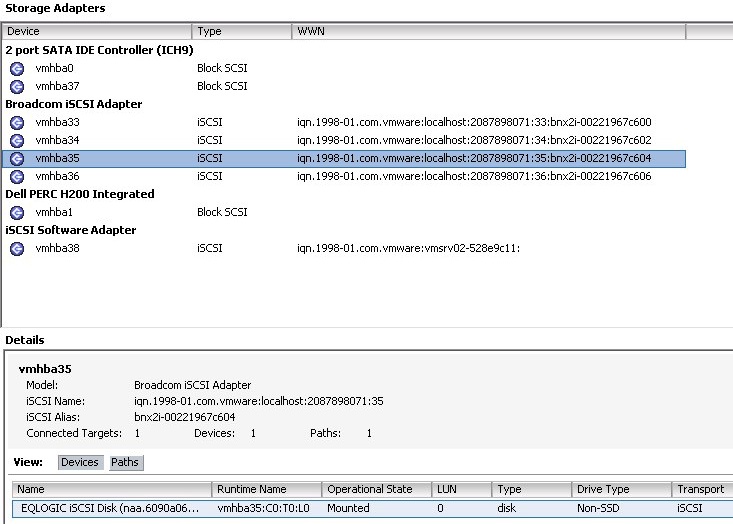Click the WWN ending bnx2i-00221967c606

click(x=474, y=176)
